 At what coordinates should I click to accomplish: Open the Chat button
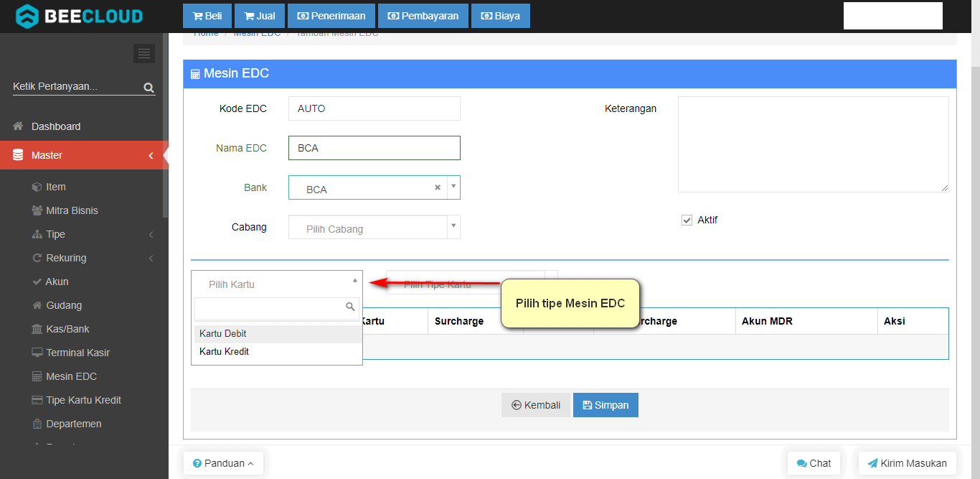click(x=814, y=463)
